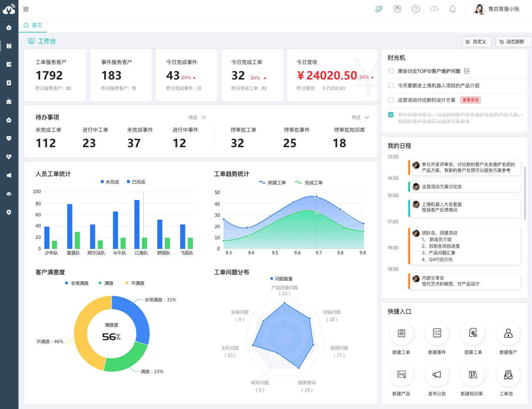
Task: Check the 周会讨论TOP10客户维护问题 checkbox
Action: click(391, 71)
